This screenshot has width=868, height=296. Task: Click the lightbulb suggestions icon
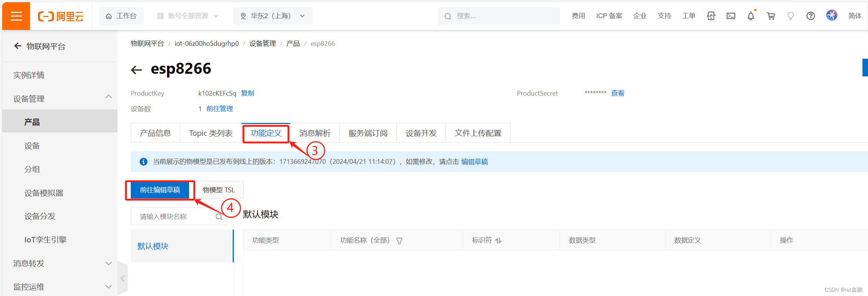coord(791,16)
